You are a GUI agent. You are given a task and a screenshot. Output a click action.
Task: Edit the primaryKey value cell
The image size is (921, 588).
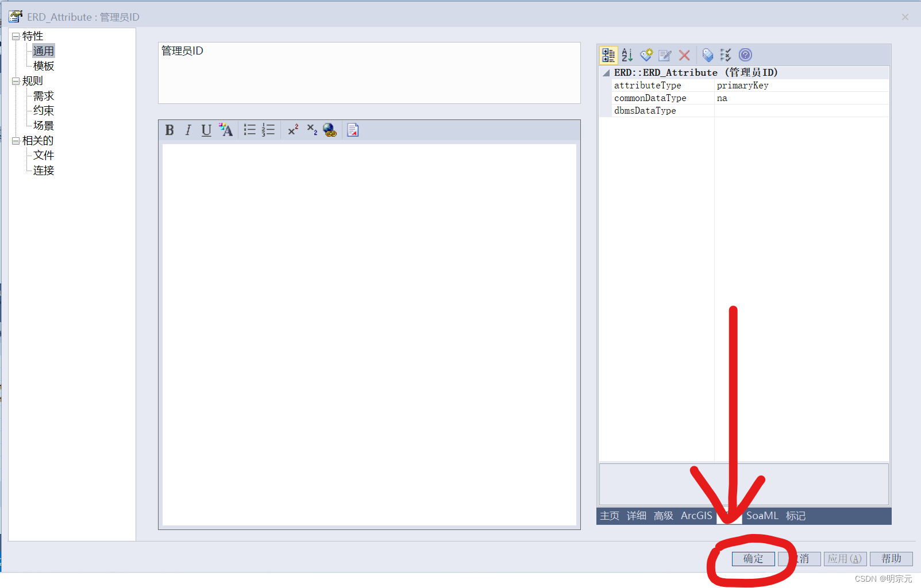click(x=802, y=86)
